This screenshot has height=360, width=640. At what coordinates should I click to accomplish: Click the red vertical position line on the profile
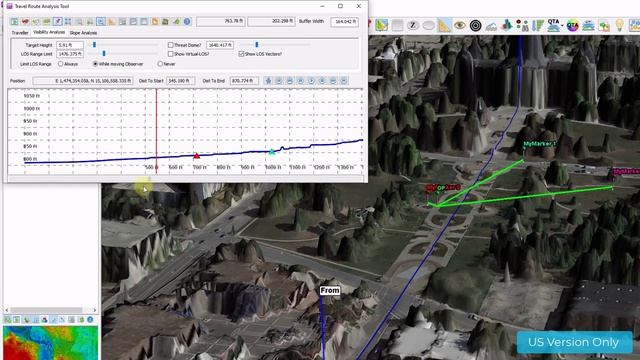tap(156, 131)
